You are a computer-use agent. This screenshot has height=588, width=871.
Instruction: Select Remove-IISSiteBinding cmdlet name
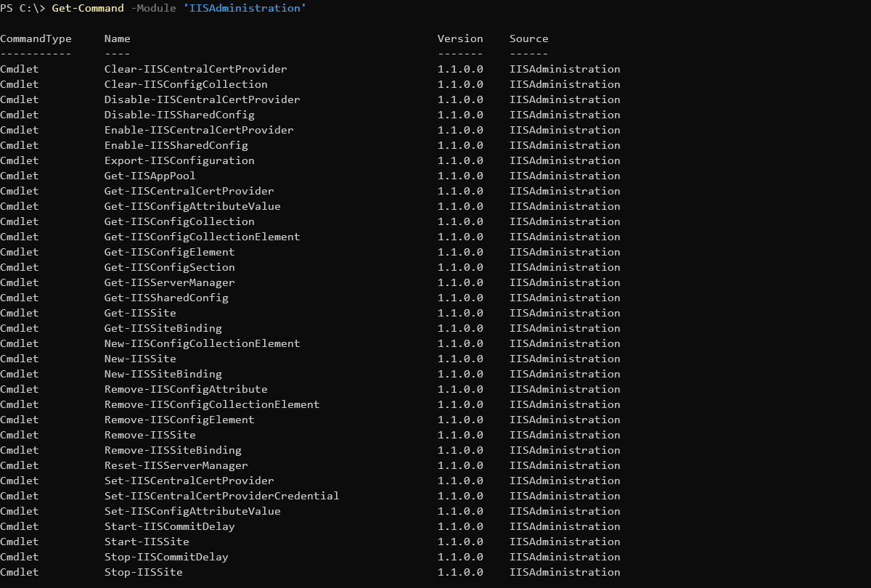[x=173, y=450]
